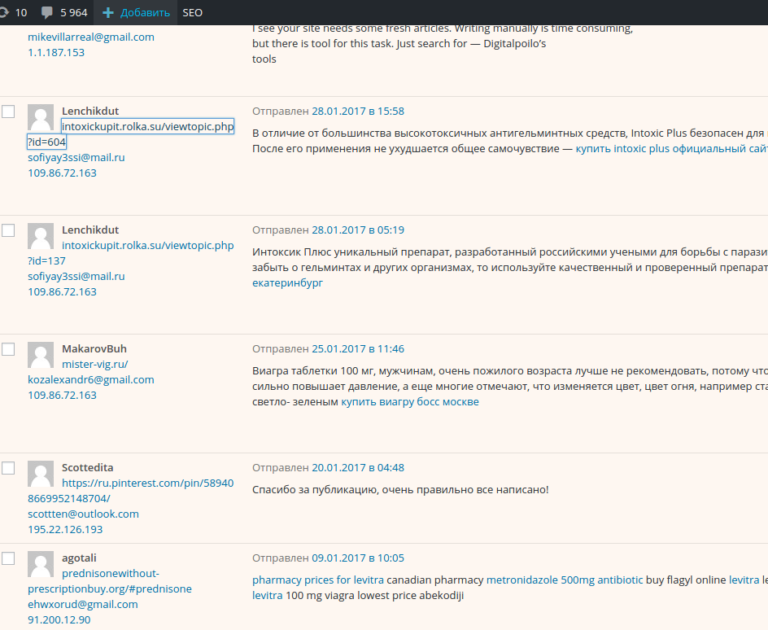Click the plus icon beside Добавить
The image size is (768, 630).
tap(108, 13)
